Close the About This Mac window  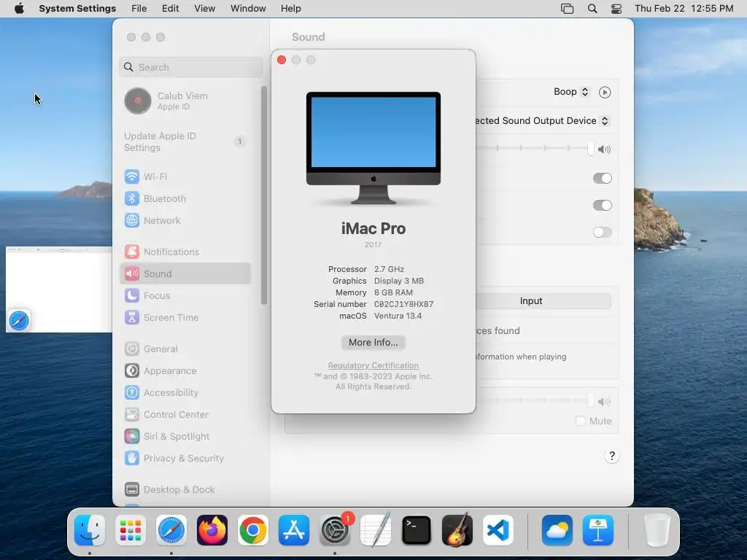282,60
